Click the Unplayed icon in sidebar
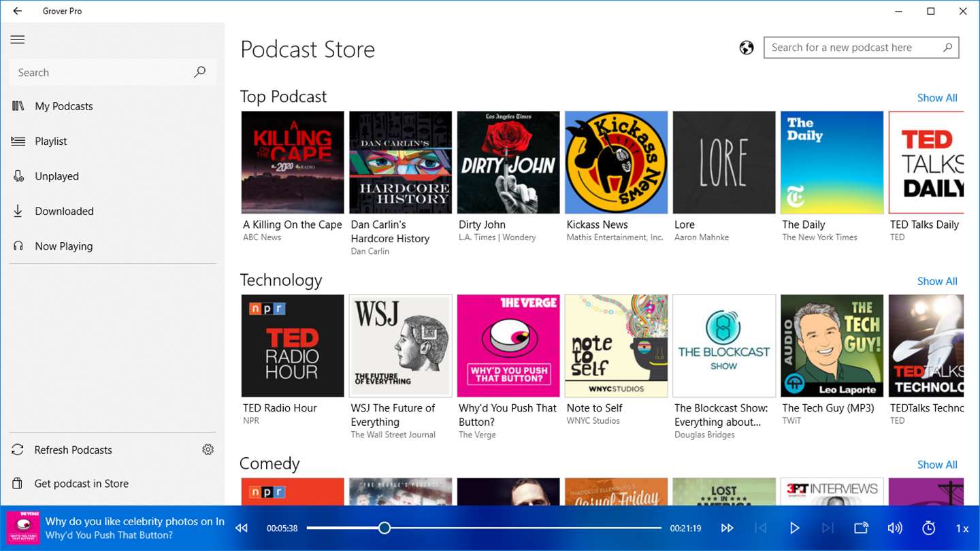Screen dimensions: 980x551 click(18, 176)
